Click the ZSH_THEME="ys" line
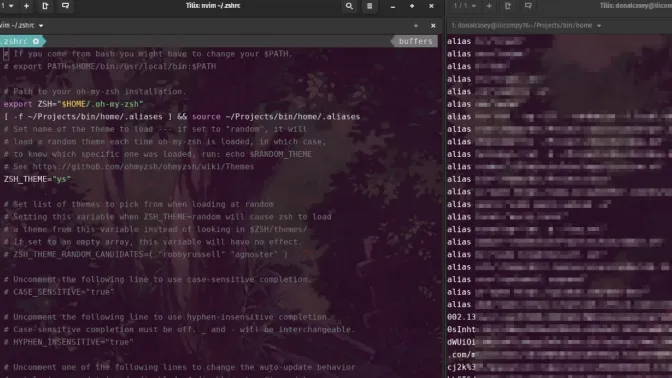 pos(37,179)
